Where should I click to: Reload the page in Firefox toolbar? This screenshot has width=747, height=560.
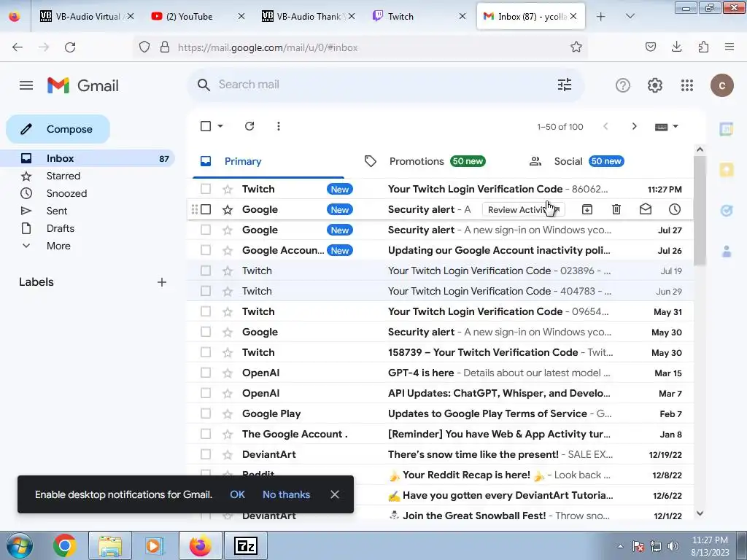[70, 47]
